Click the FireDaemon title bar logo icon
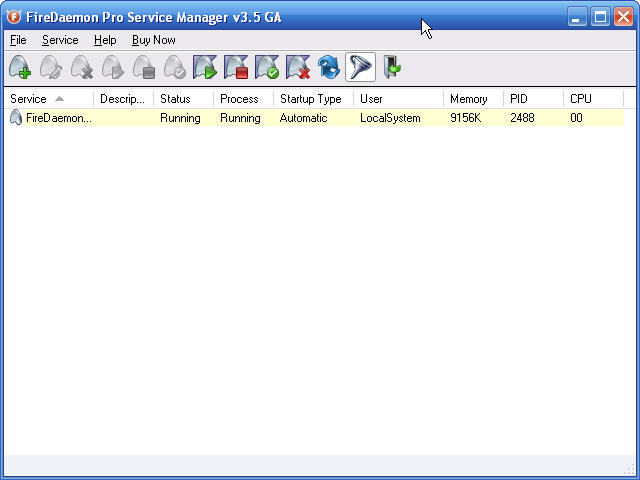640x480 pixels. (x=14, y=17)
